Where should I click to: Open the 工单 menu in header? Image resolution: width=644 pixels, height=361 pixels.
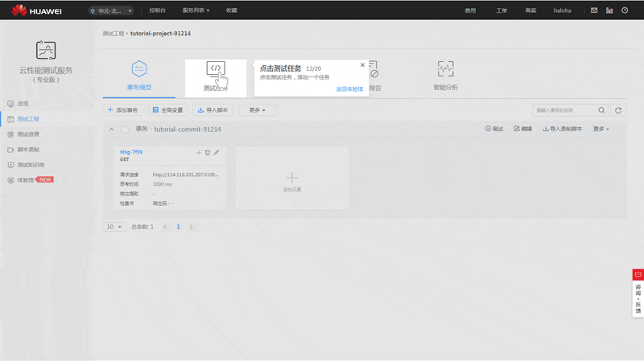(502, 10)
